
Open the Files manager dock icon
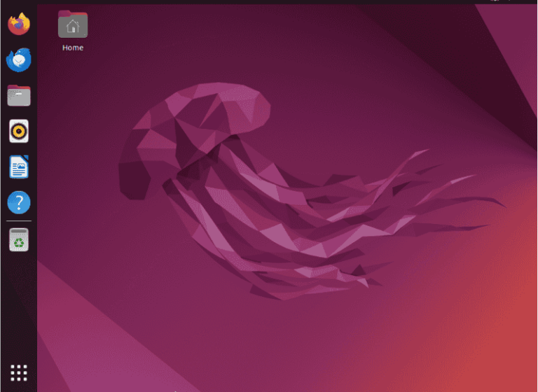click(x=19, y=95)
